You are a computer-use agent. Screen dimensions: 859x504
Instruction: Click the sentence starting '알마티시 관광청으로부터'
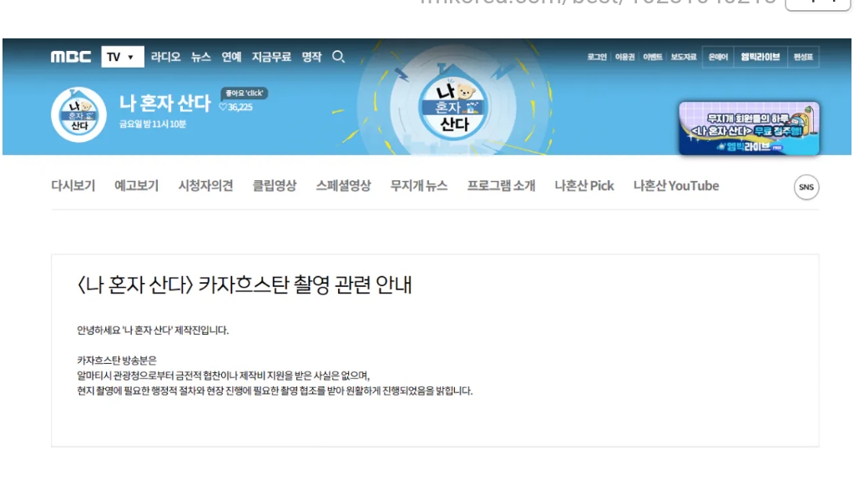click(224, 375)
